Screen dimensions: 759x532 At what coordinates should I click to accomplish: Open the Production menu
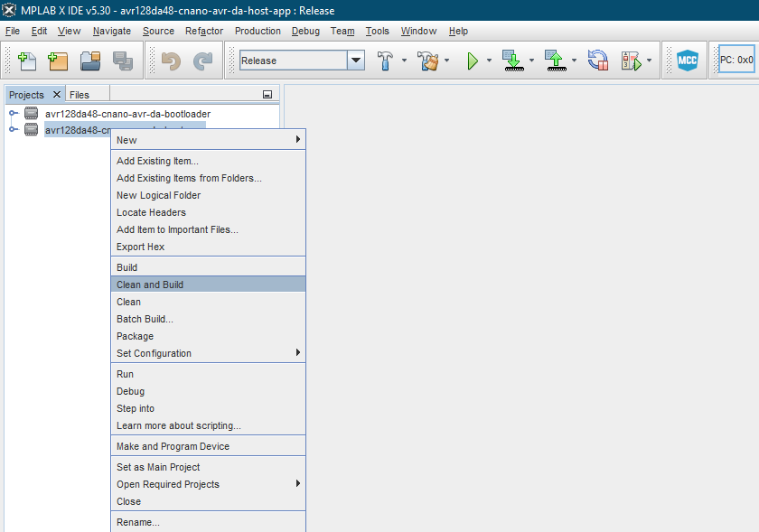[258, 31]
